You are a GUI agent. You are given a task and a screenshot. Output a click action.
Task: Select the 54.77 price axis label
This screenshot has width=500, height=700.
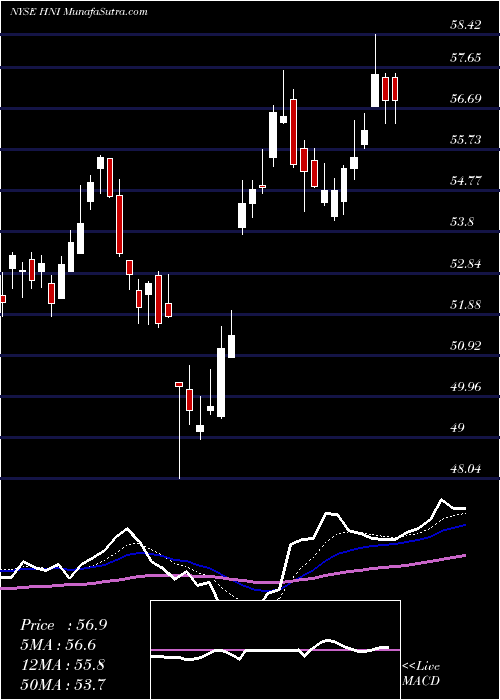(465, 181)
